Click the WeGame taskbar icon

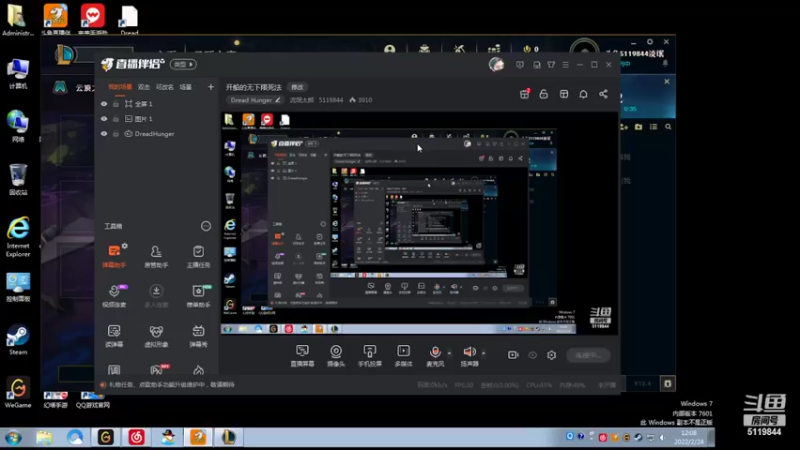[x=106, y=437]
